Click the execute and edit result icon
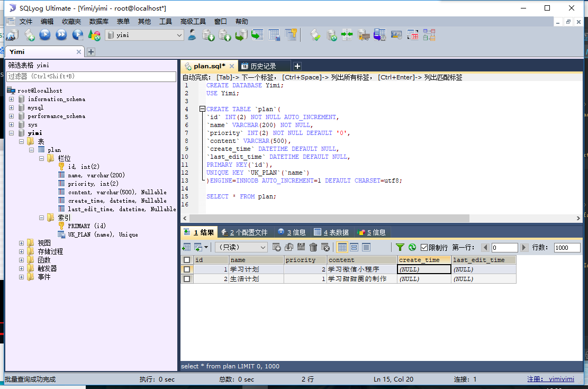 tap(78, 35)
